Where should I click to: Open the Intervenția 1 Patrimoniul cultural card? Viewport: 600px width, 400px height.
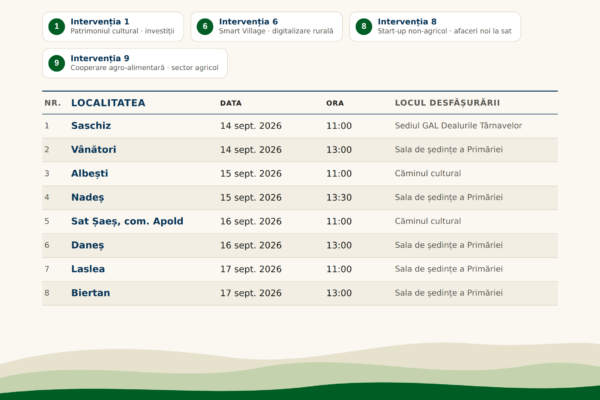[x=113, y=26]
